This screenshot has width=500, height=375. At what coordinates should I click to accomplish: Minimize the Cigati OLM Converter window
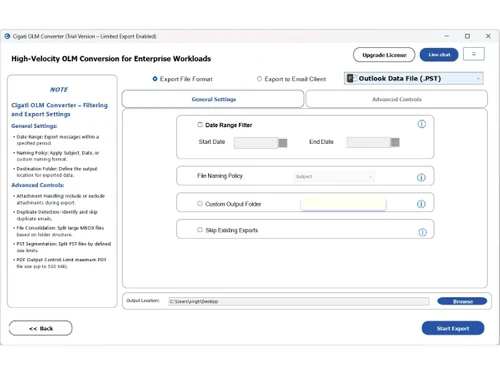pos(447,36)
